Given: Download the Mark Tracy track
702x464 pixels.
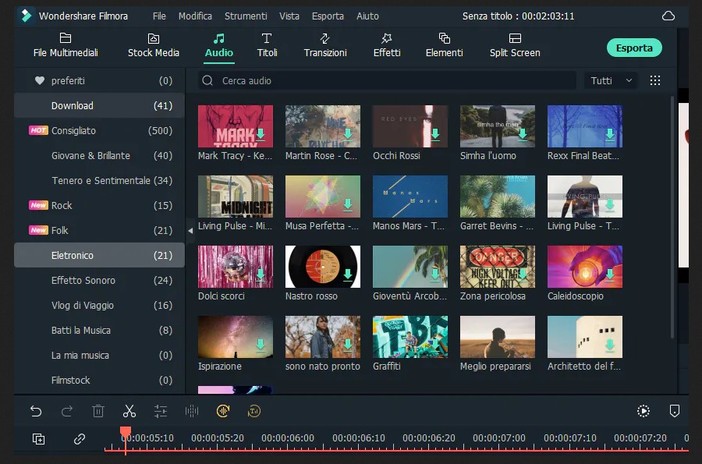Looking at the screenshot, I should [261, 134].
